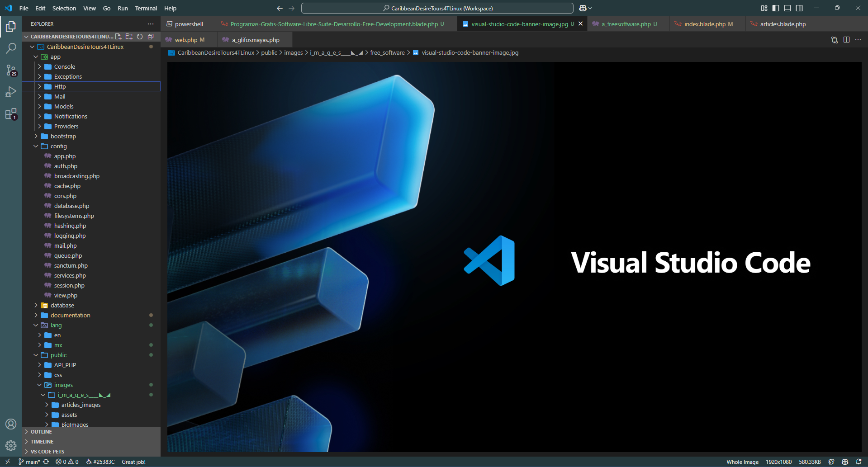Open the Extensions view

pyautogui.click(x=11, y=113)
